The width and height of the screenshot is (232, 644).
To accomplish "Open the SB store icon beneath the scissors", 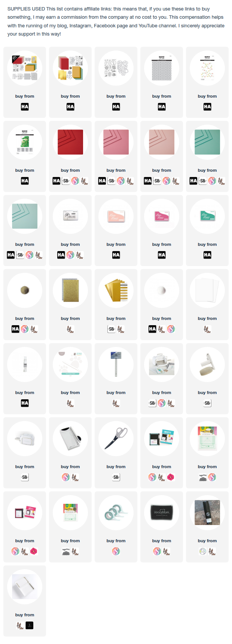I will point(116,477).
